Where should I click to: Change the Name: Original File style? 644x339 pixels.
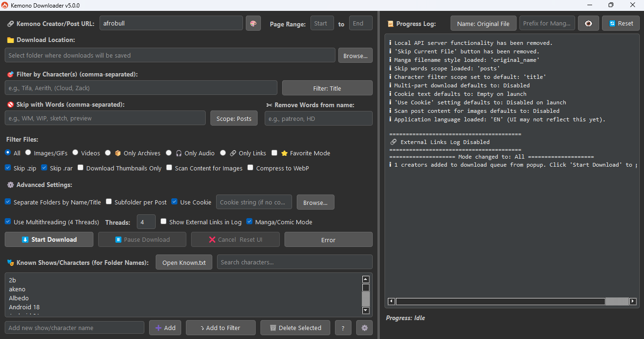click(x=483, y=23)
